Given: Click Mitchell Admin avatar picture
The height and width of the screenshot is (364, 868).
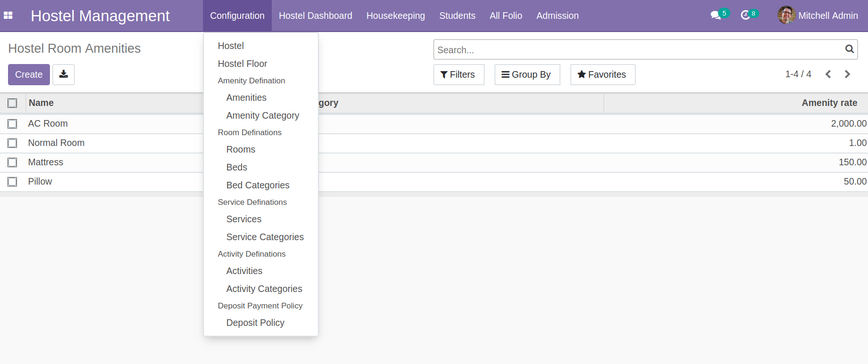Looking at the screenshot, I should pos(786,15).
